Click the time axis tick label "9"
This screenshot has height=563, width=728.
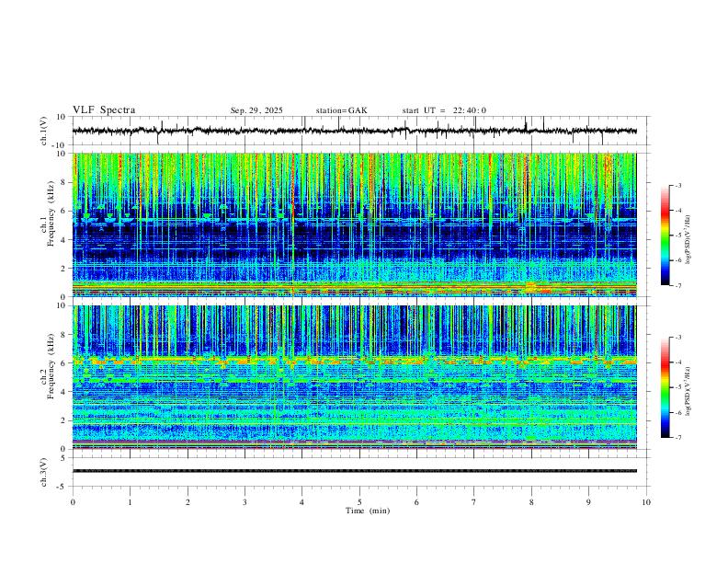tap(588, 502)
